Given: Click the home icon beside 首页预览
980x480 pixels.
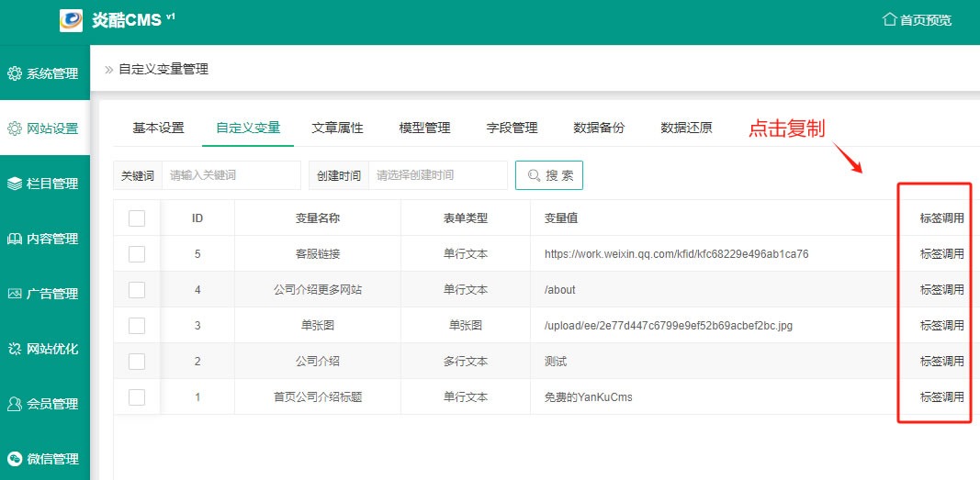Looking at the screenshot, I should coord(889,19).
